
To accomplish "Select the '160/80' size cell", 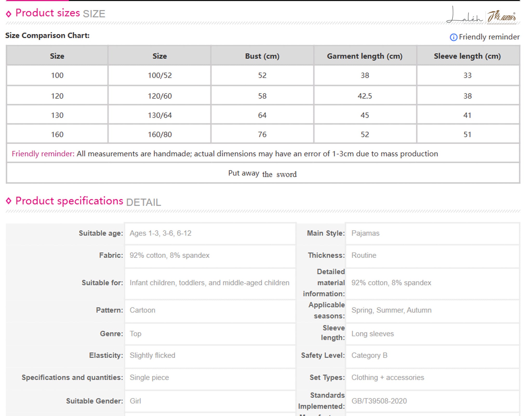I will pyautogui.click(x=160, y=134).
